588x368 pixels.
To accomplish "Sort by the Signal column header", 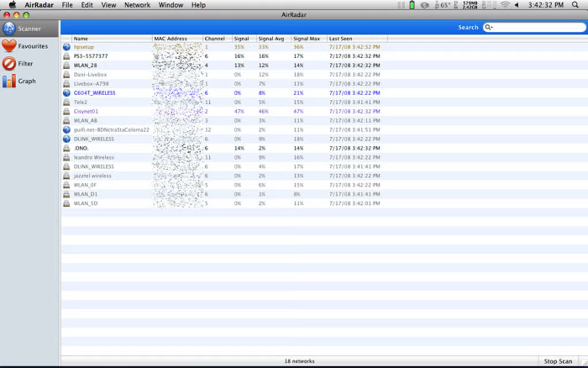I will click(x=244, y=39).
